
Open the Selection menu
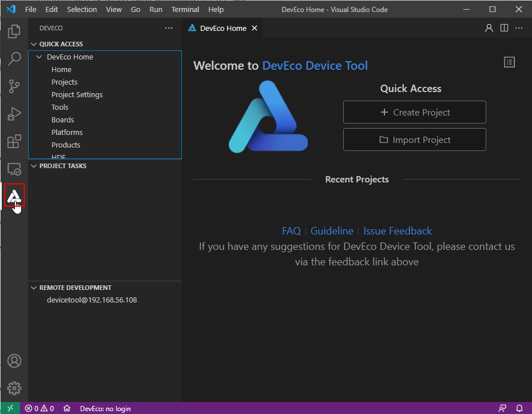[82, 10]
